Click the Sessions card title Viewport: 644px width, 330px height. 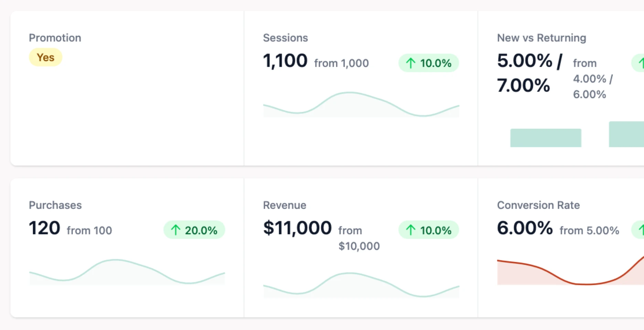285,38
